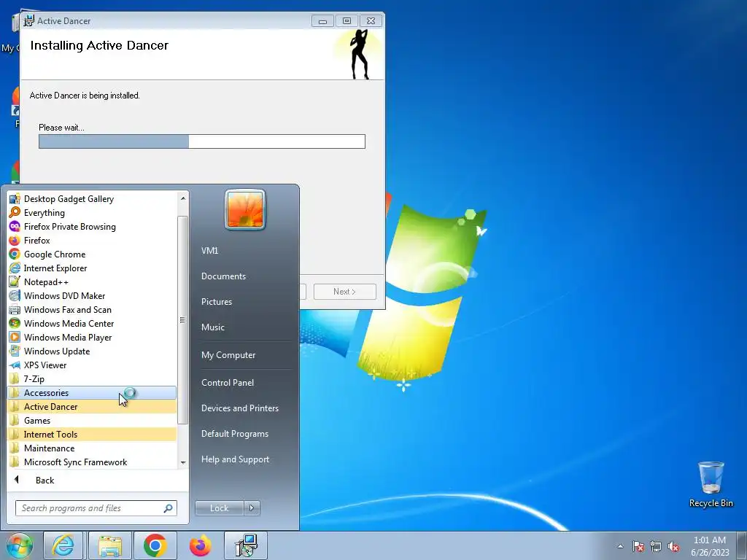Close the Active Dancer installer window
Screen dimensions: 747x560
tap(371, 21)
